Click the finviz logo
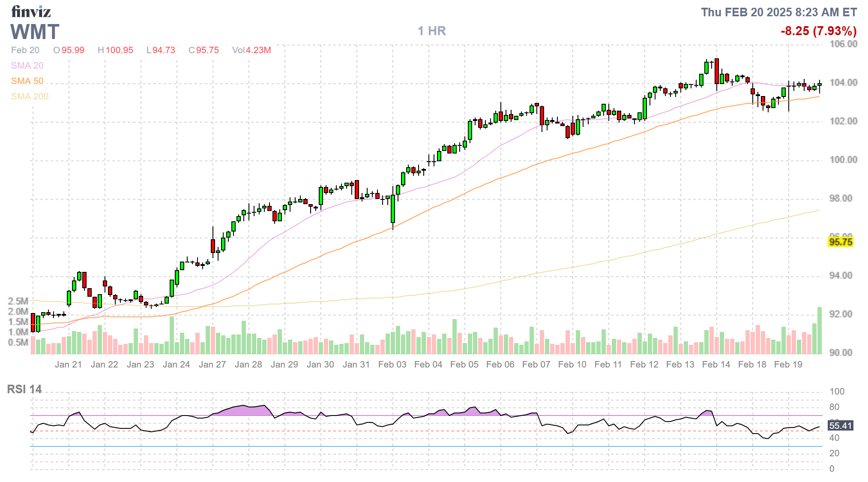This screenshot has width=868, height=482. coord(31,12)
